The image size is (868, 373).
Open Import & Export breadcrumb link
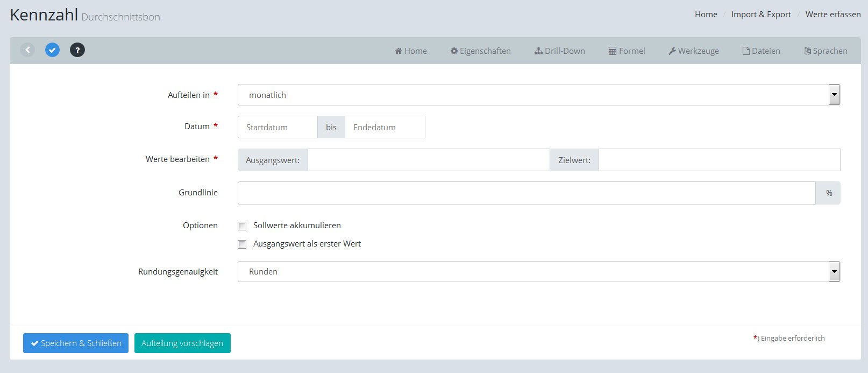[x=761, y=15]
